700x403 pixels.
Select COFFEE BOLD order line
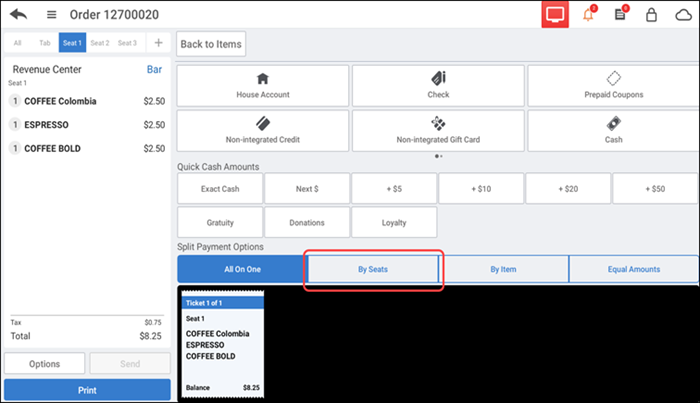tap(87, 149)
